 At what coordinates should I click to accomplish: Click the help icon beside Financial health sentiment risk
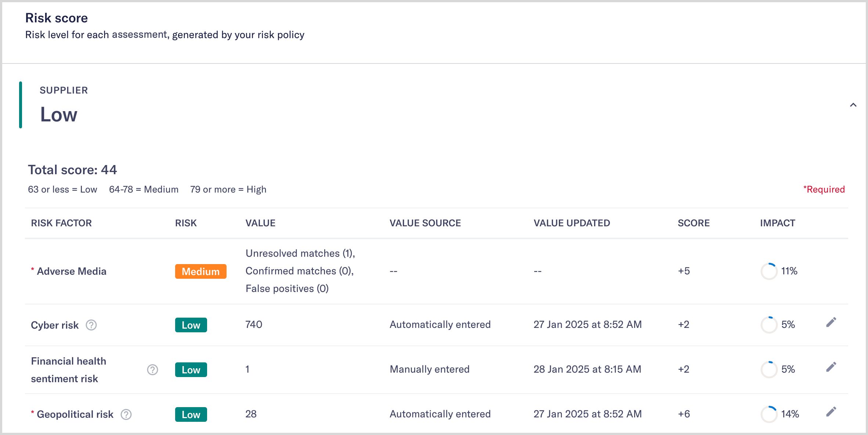click(152, 370)
